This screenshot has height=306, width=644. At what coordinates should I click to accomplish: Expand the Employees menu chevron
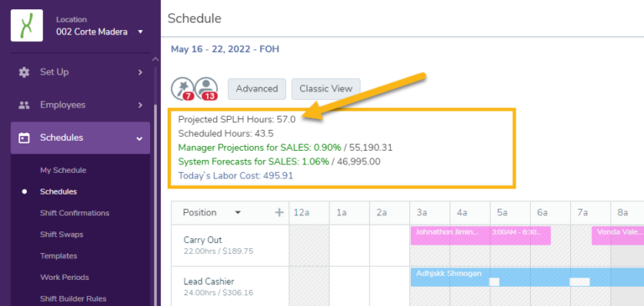(x=140, y=105)
